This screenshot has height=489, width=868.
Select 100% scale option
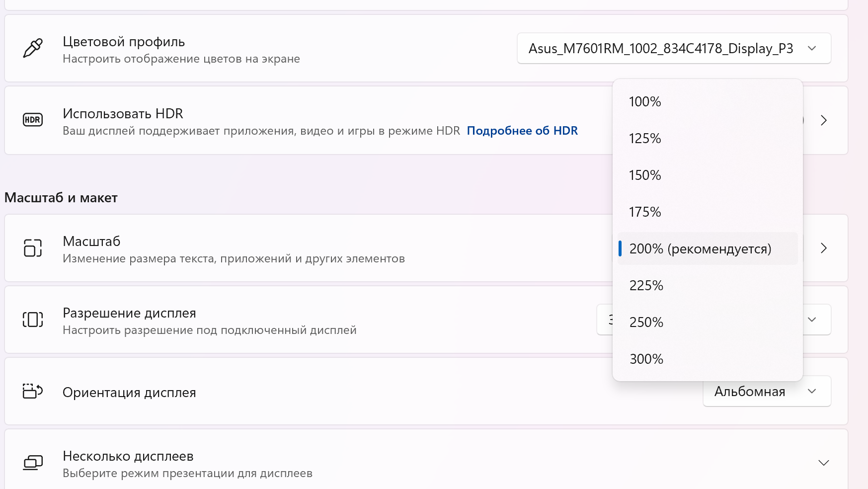(x=645, y=101)
